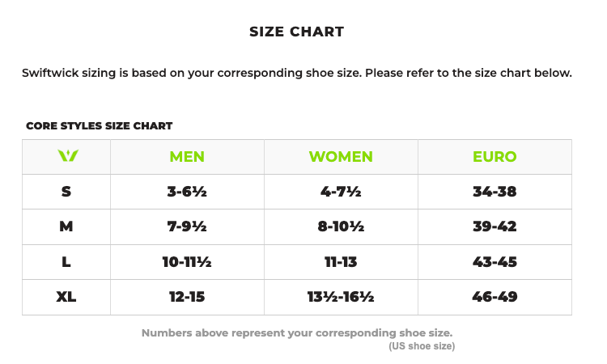Click the L size row label
Screen dimensions: 607x364
[66, 262]
